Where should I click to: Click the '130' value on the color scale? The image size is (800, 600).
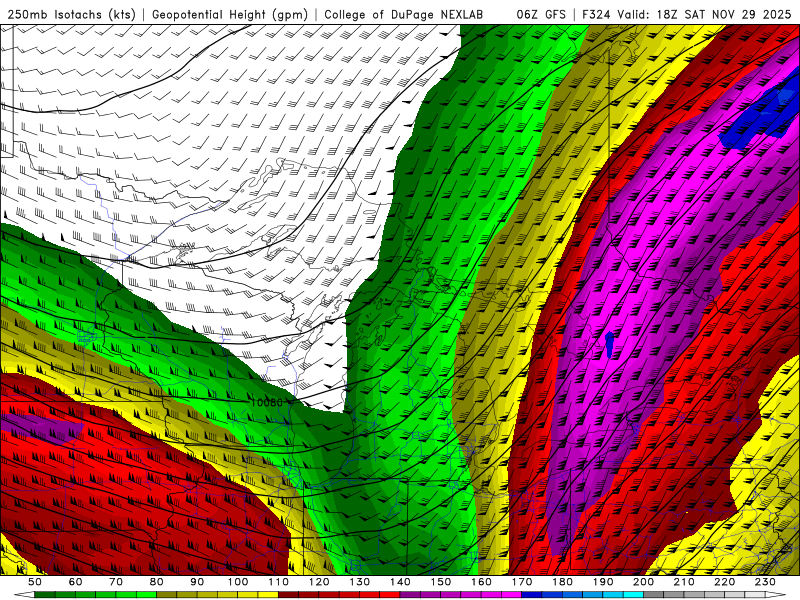point(360,582)
